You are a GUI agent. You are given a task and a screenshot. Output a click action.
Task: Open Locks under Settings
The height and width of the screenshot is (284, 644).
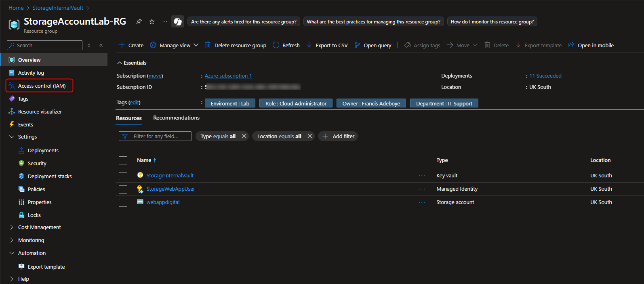pos(34,215)
